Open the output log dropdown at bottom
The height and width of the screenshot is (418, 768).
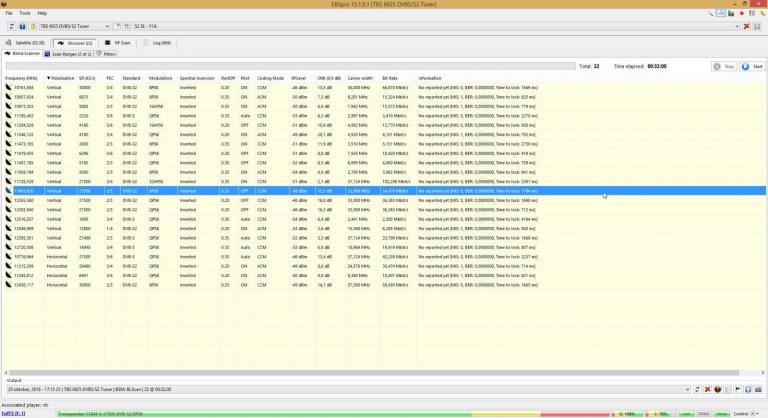coord(688,389)
